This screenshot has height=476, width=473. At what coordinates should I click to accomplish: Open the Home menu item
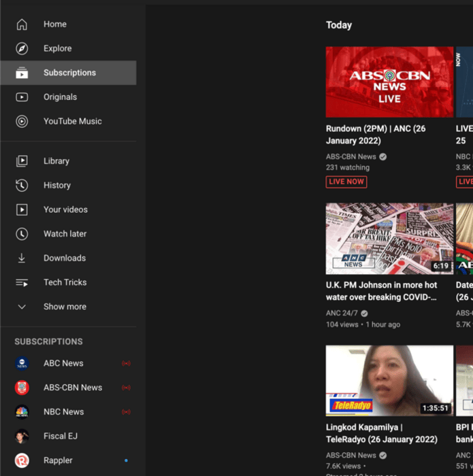coord(68,24)
